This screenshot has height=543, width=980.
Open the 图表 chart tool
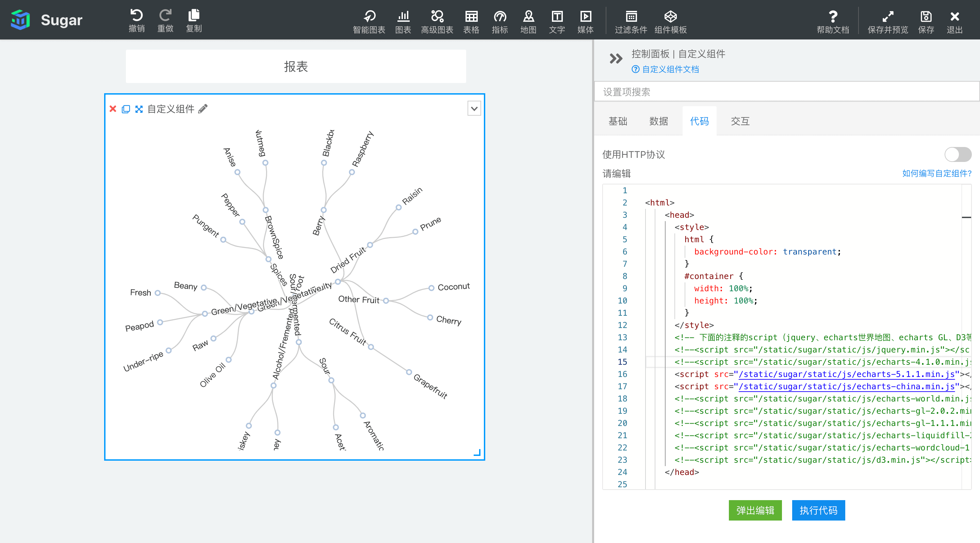point(403,22)
